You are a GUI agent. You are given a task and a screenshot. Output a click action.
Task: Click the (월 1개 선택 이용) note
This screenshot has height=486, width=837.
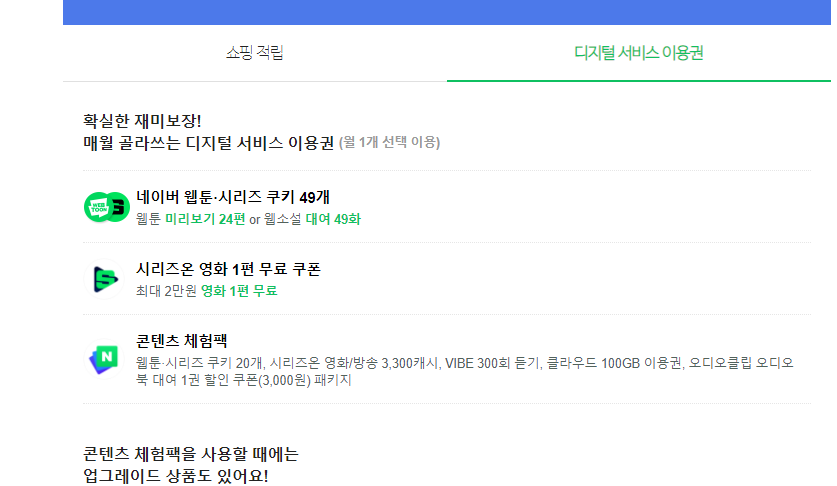click(x=390, y=143)
